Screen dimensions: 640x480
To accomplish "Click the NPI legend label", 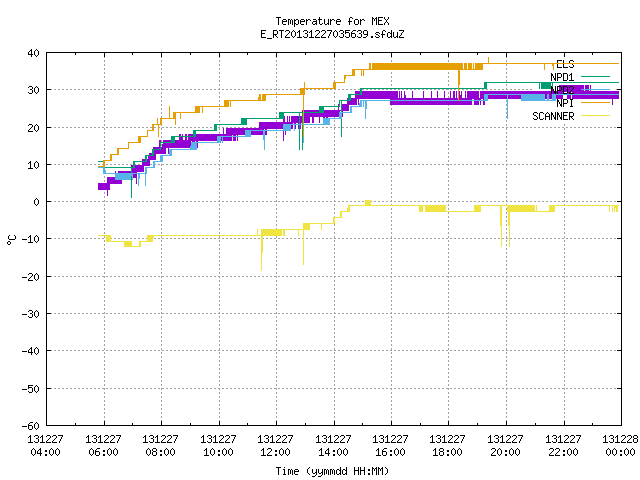I will tap(565, 103).
